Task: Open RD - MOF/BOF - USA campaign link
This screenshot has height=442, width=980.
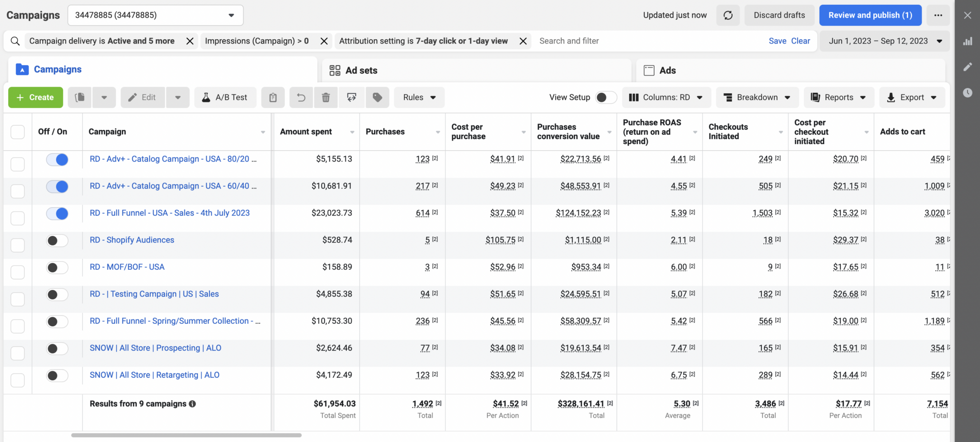Action: point(127,267)
